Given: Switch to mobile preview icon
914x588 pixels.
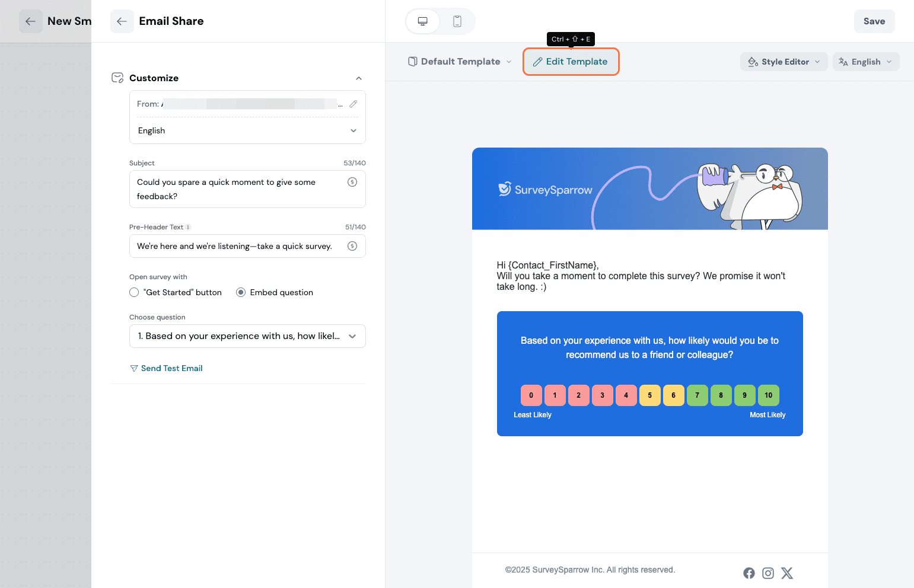Looking at the screenshot, I should 457,21.
